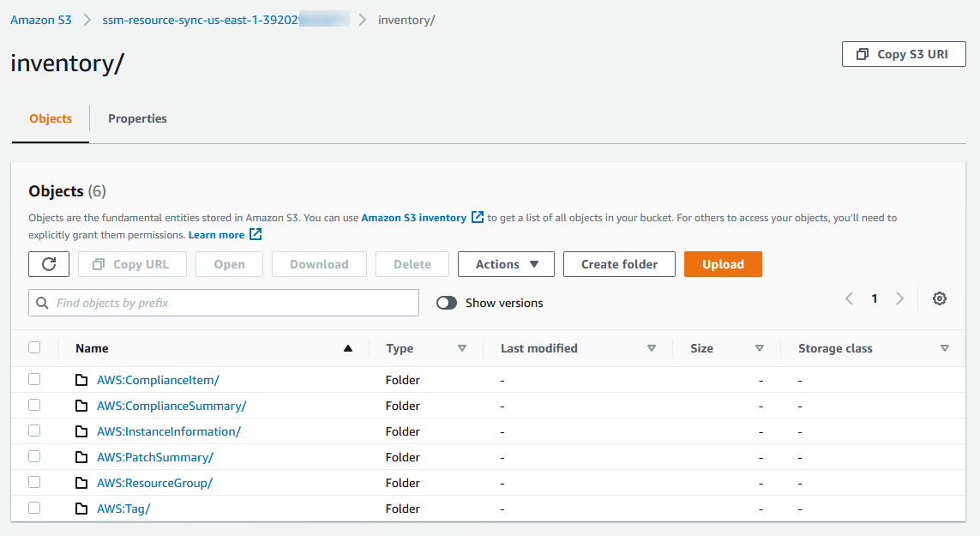
Task: Click the Name column header label
Action: pyautogui.click(x=92, y=348)
